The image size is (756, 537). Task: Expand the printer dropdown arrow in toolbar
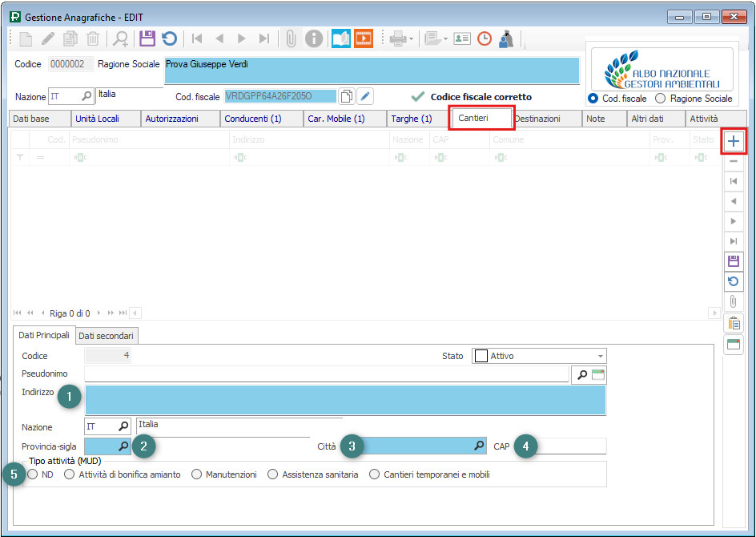pos(412,38)
